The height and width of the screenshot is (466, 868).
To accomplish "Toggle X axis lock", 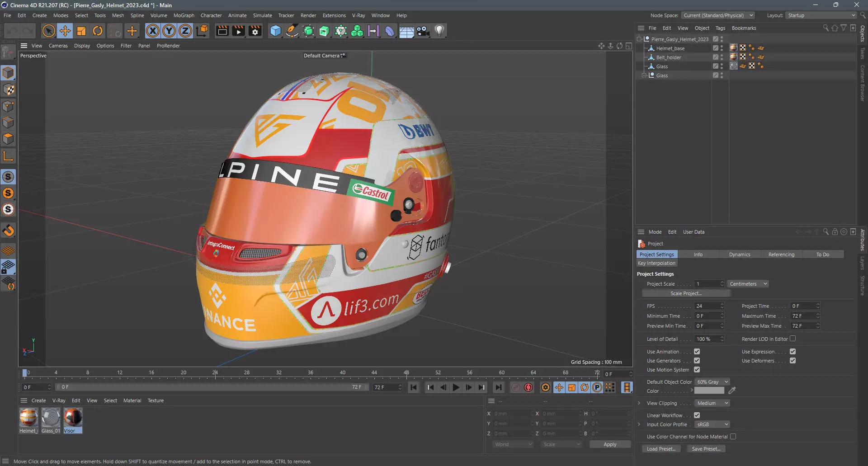I will point(153,31).
